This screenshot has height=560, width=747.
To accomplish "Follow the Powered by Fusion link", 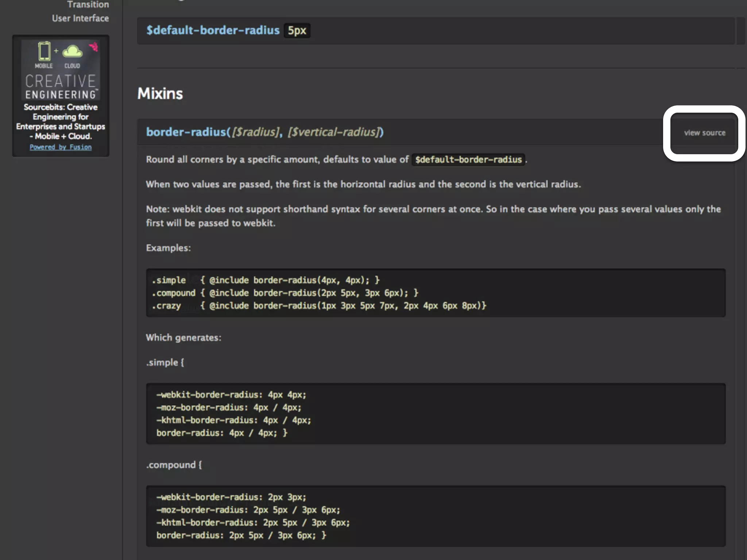I will (61, 147).
